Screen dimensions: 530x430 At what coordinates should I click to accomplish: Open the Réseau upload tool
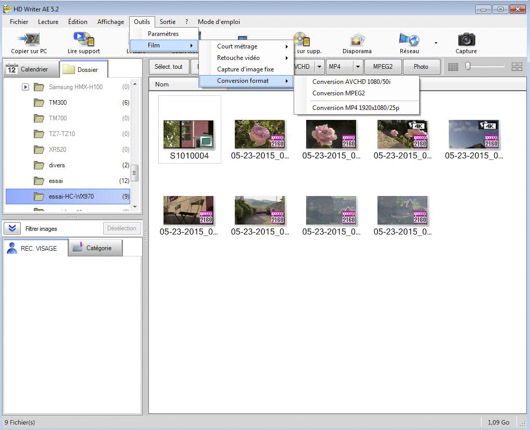[x=409, y=43]
